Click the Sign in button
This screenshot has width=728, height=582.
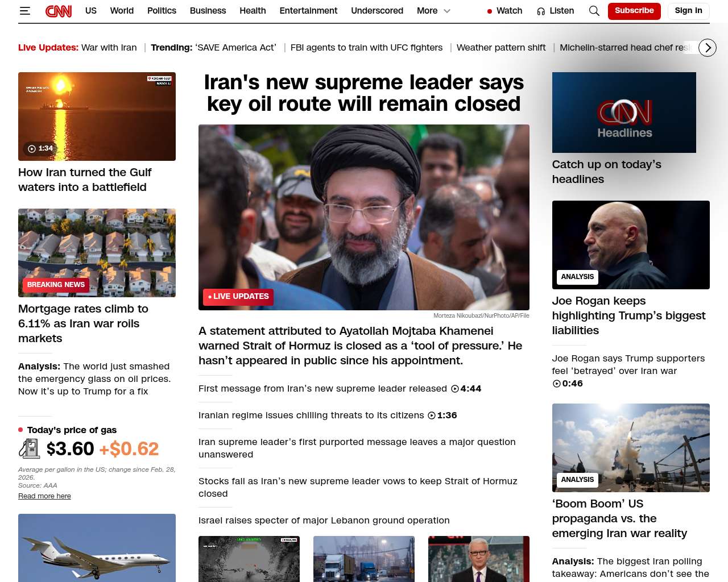tap(688, 11)
